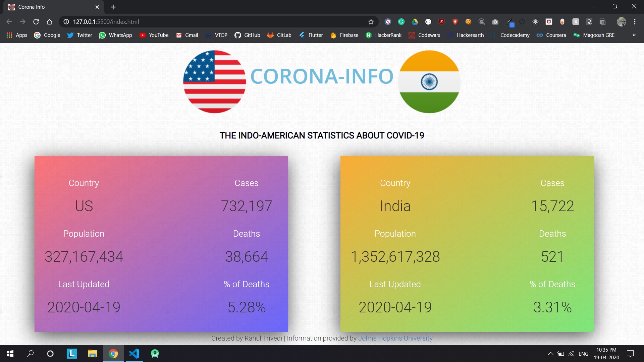Image resolution: width=644 pixels, height=362 pixels.
Task: Reload the Corona Info page
Action: pyautogui.click(x=36, y=21)
